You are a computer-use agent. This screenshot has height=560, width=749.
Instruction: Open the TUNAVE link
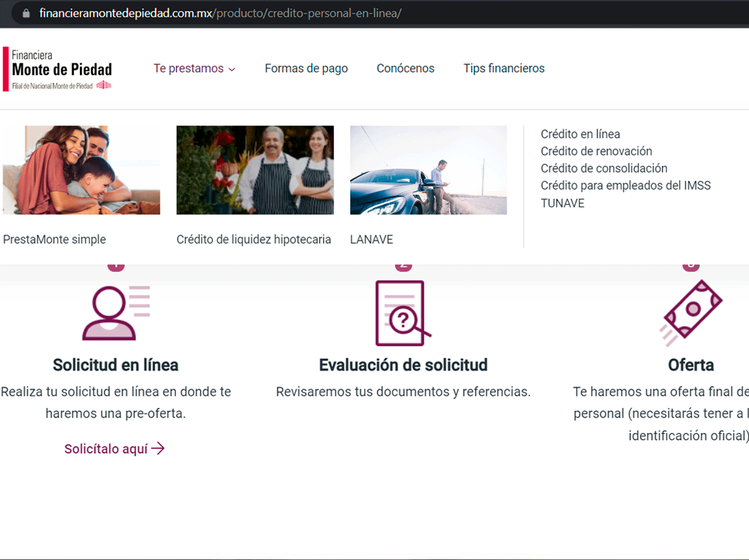click(563, 203)
